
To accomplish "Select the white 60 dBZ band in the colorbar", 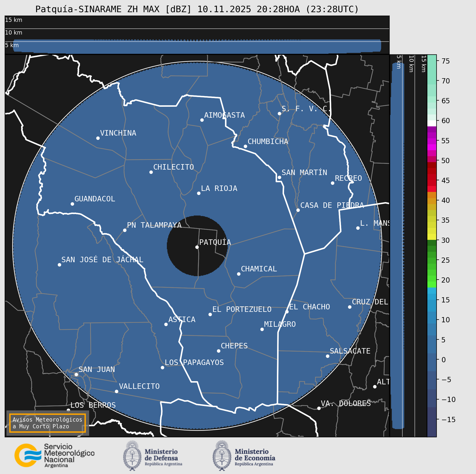I will tap(432, 123).
